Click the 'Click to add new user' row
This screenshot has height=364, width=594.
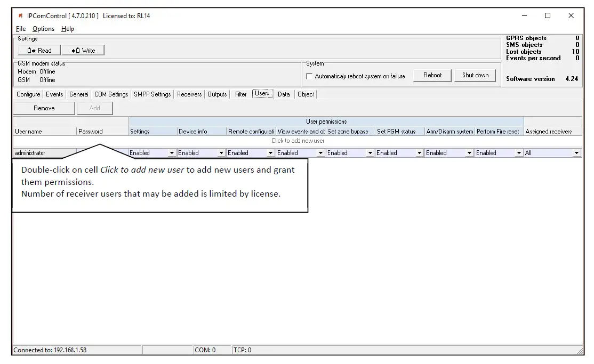coord(298,141)
